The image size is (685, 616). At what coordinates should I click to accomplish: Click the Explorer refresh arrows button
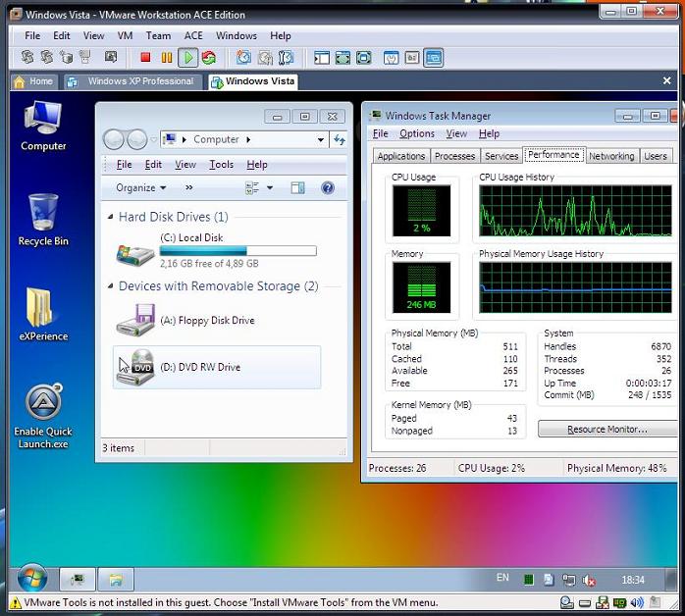point(339,139)
